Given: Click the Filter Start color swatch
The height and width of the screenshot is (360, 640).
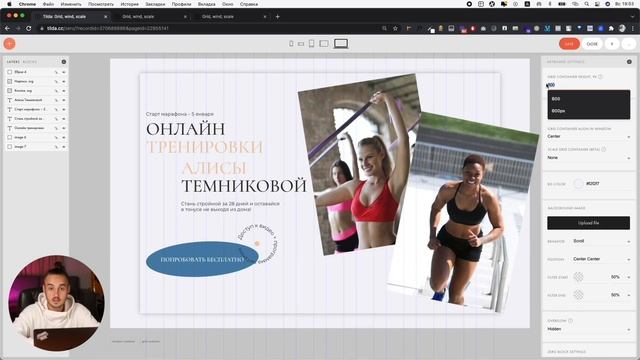Looking at the screenshot, I should [578, 277].
